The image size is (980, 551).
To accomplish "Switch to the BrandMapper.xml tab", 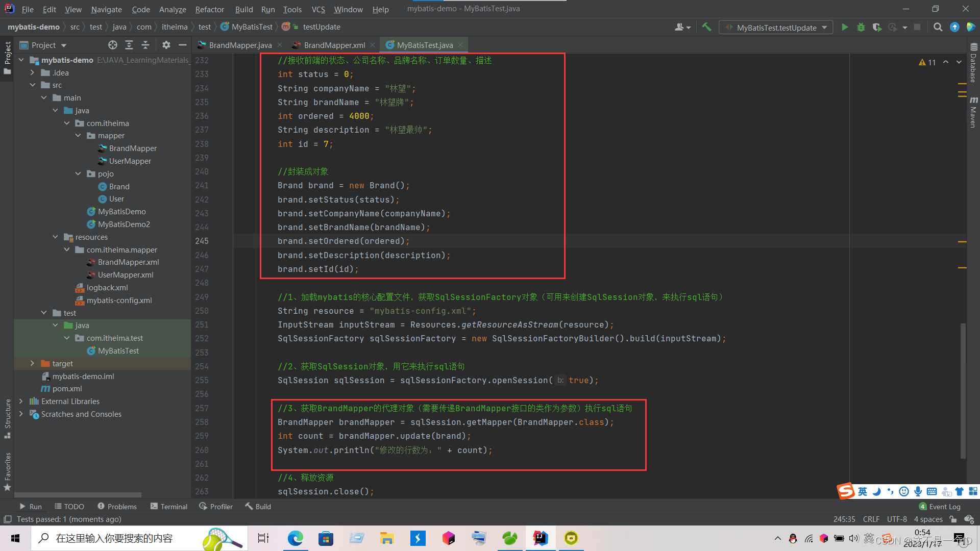I will (x=334, y=45).
